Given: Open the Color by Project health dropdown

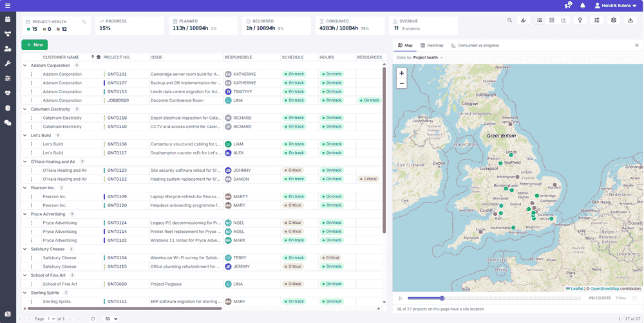Looking at the screenshot, I should coord(428,58).
